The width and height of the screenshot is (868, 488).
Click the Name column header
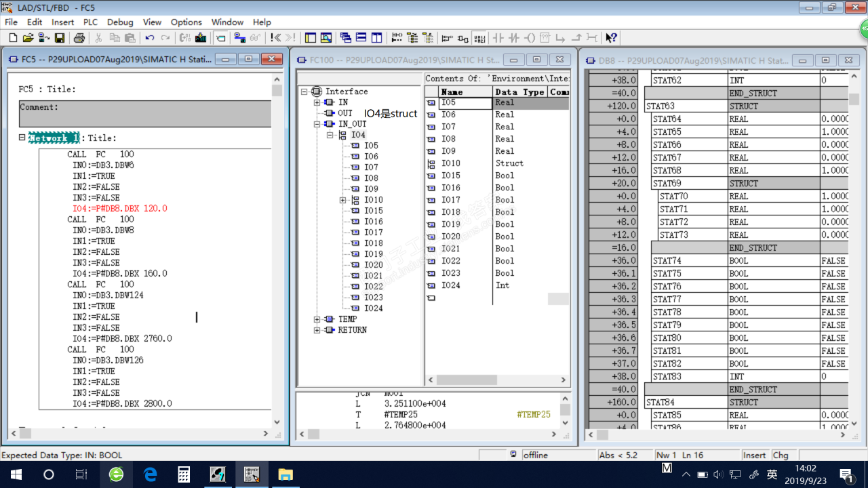coord(465,91)
